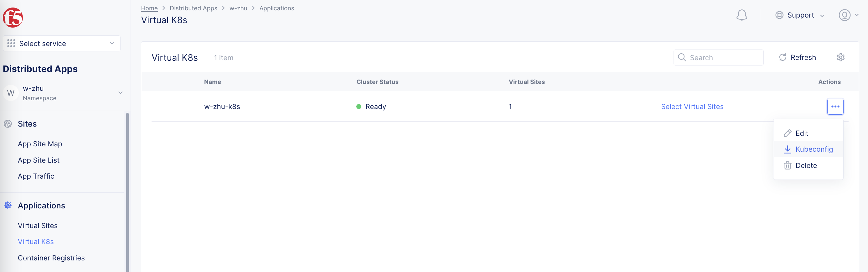Select Kubeconfig from the actions menu

pyautogui.click(x=808, y=149)
